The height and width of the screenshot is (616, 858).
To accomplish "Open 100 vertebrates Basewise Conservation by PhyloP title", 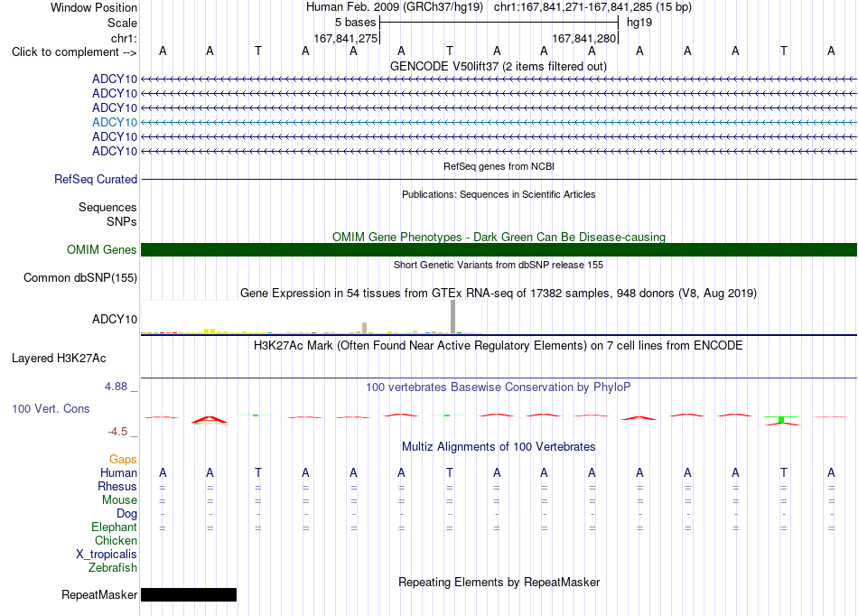I will pyautogui.click(x=499, y=387).
